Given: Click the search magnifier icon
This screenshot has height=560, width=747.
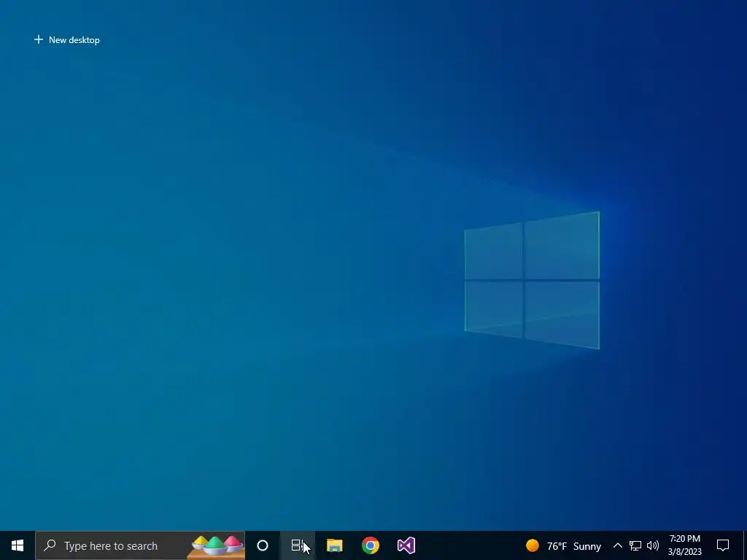Looking at the screenshot, I should point(50,545).
